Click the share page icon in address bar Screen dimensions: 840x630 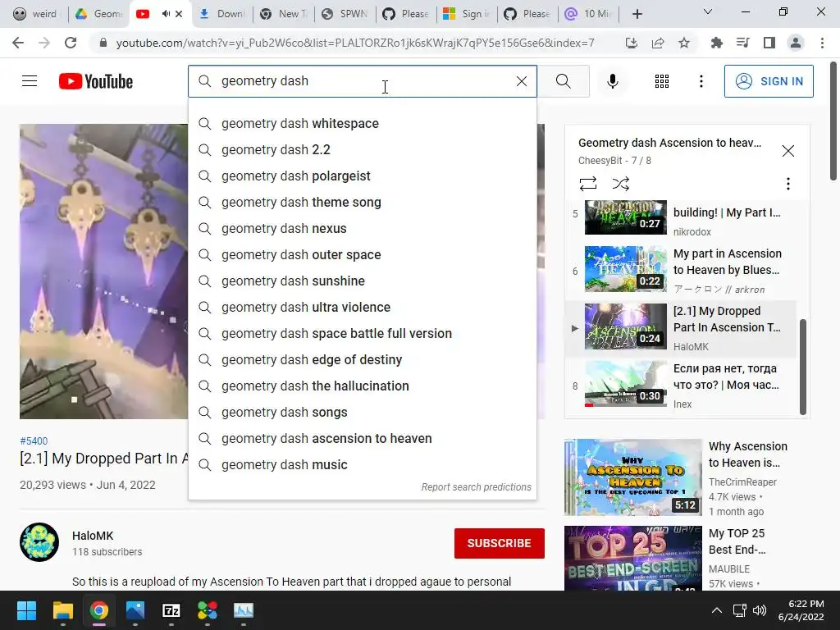pyautogui.click(x=658, y=43)
